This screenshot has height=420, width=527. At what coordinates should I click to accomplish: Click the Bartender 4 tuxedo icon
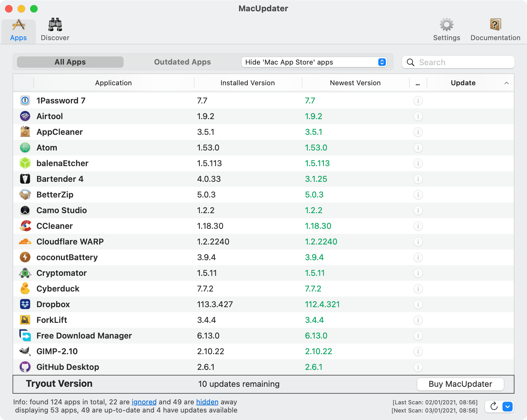click(x=25, y=179)
